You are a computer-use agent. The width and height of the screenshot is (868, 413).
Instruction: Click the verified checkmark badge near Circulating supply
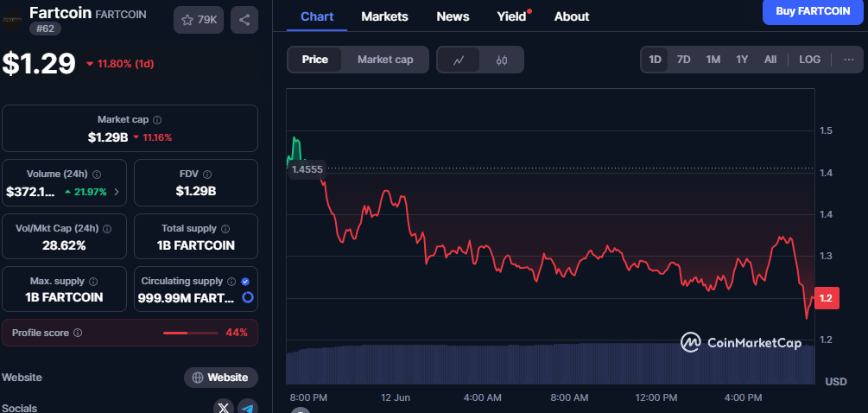click(x=245, y=282)
